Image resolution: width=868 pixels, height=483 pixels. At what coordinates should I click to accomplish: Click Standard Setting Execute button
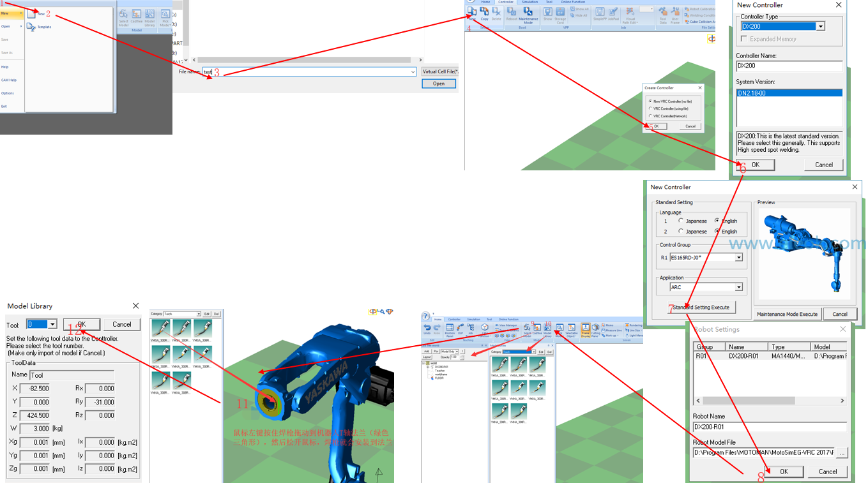click(x=701, y=307)
